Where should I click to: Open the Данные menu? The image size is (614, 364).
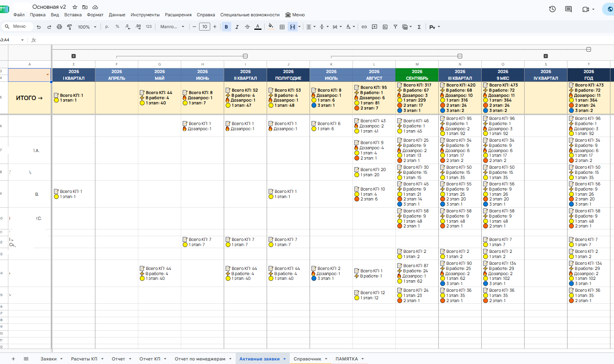pos(117,15)
